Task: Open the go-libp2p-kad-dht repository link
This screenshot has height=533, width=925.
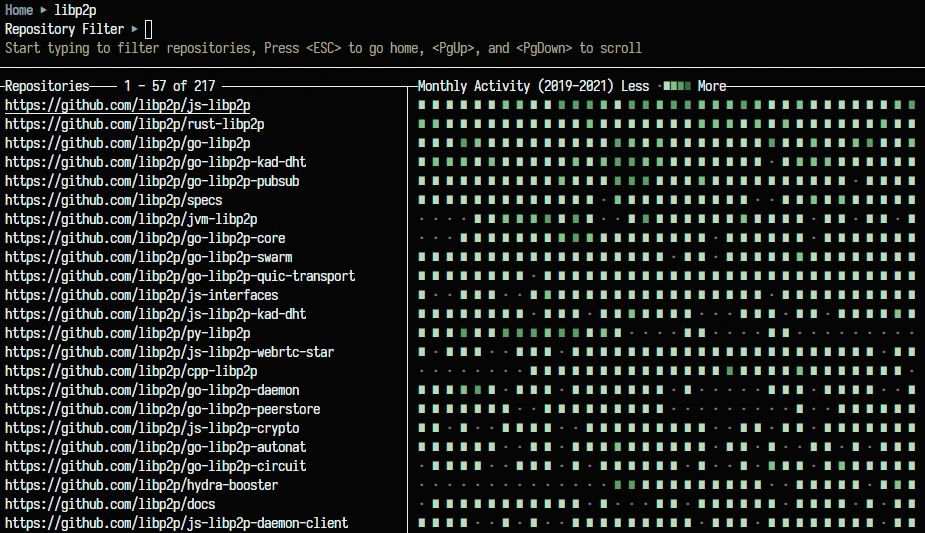Action: (x=156, y=162)
